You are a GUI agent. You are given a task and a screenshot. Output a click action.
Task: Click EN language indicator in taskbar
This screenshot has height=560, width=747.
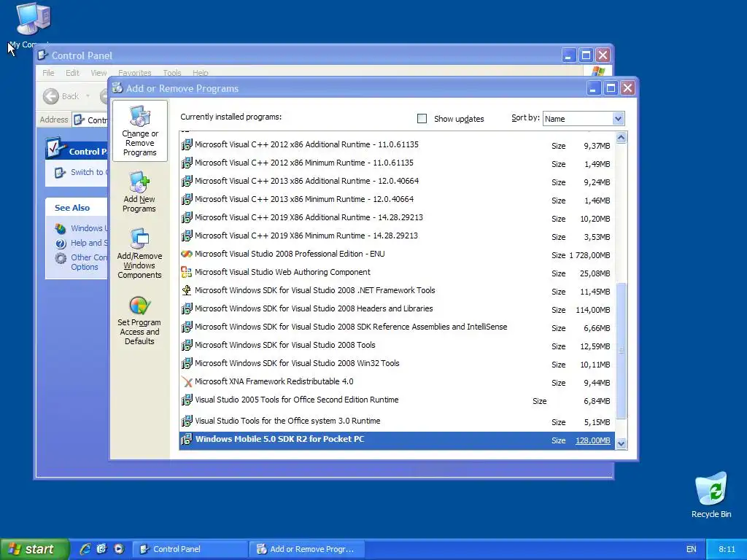691,549
